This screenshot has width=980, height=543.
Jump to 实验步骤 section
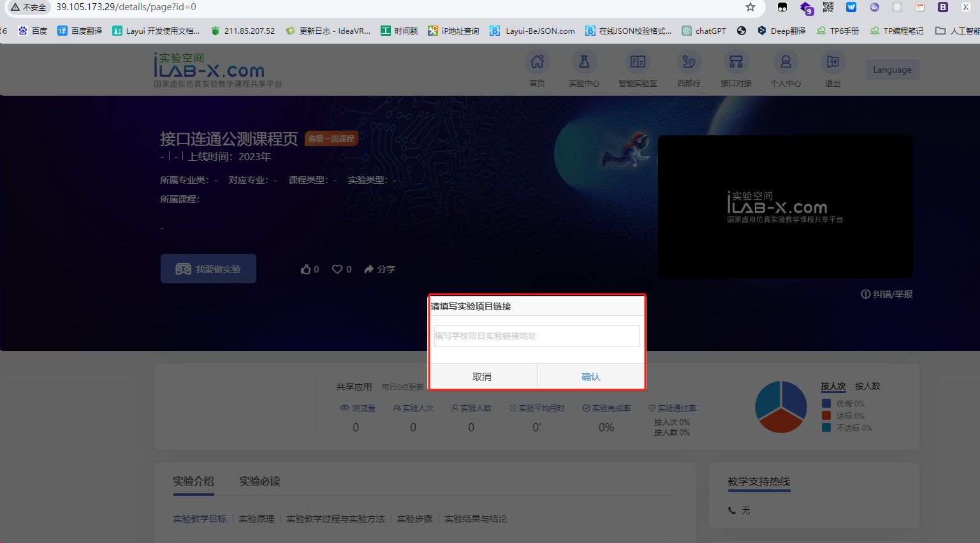tap(414, 519)
